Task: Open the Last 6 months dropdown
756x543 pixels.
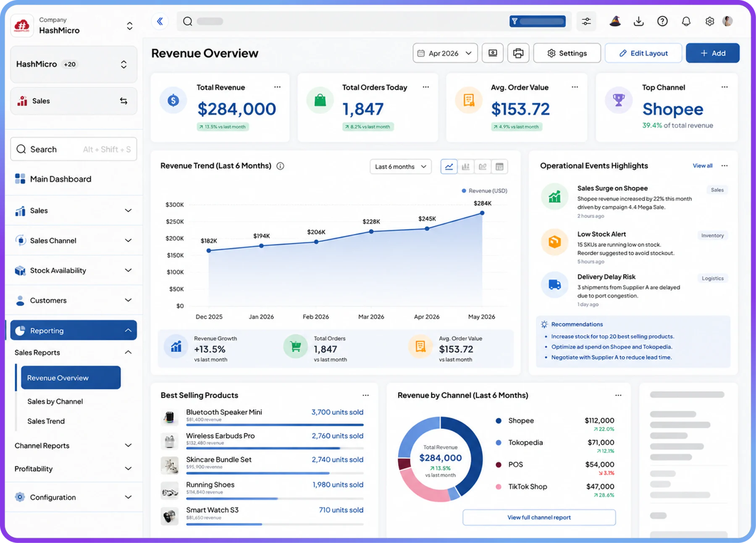Action: (x=401, y=167)
